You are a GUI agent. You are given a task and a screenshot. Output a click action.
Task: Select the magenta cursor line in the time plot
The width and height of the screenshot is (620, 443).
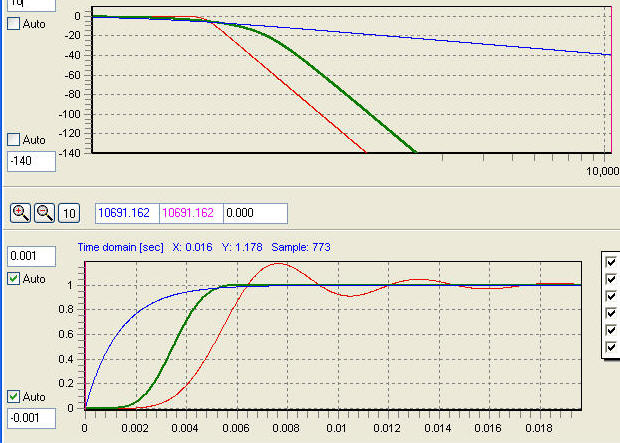[85, 335]
